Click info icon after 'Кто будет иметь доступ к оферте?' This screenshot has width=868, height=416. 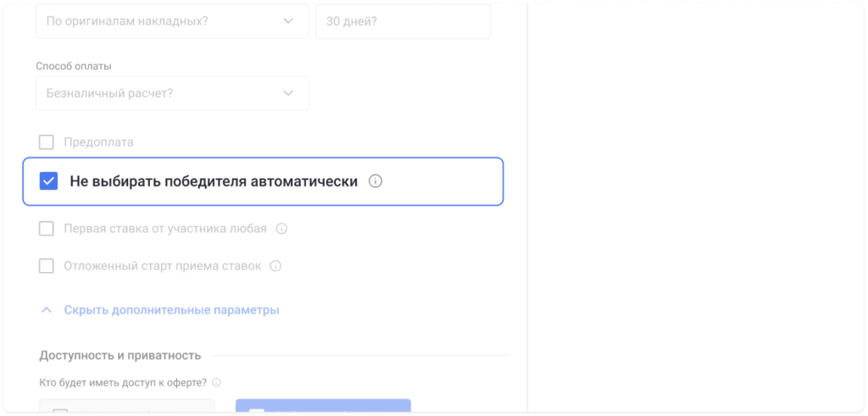coord(216,382)
